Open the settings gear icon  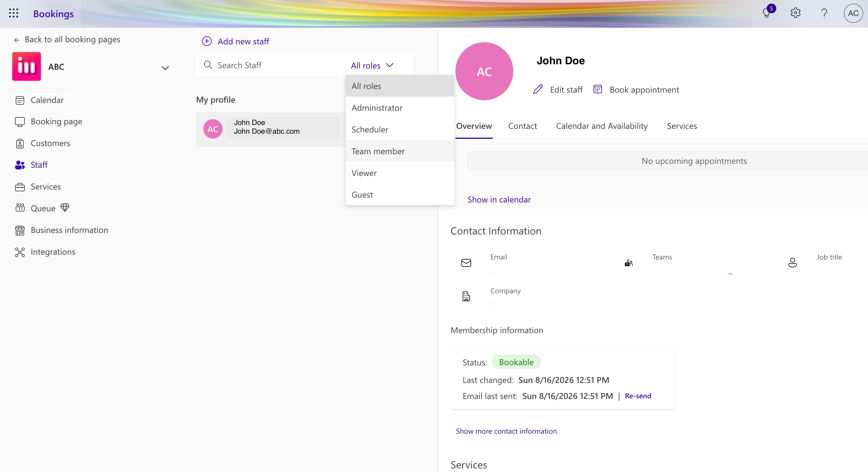796,13
